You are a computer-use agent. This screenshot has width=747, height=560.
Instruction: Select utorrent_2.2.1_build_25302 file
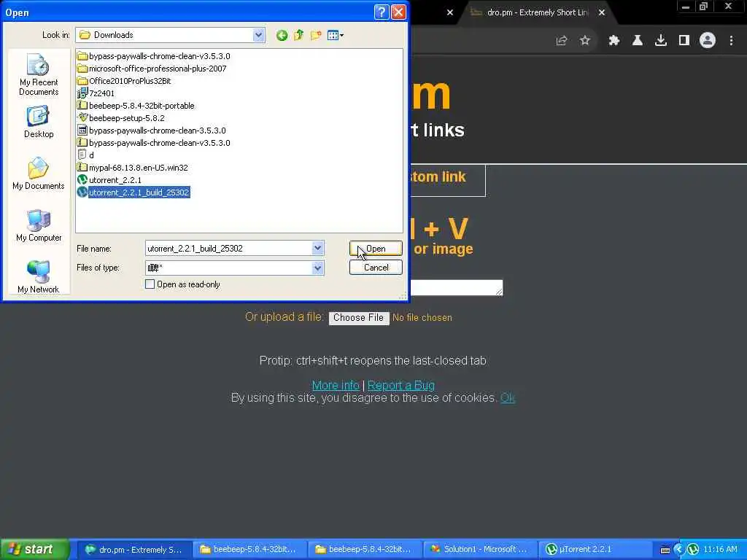click(x=134, y=192)
